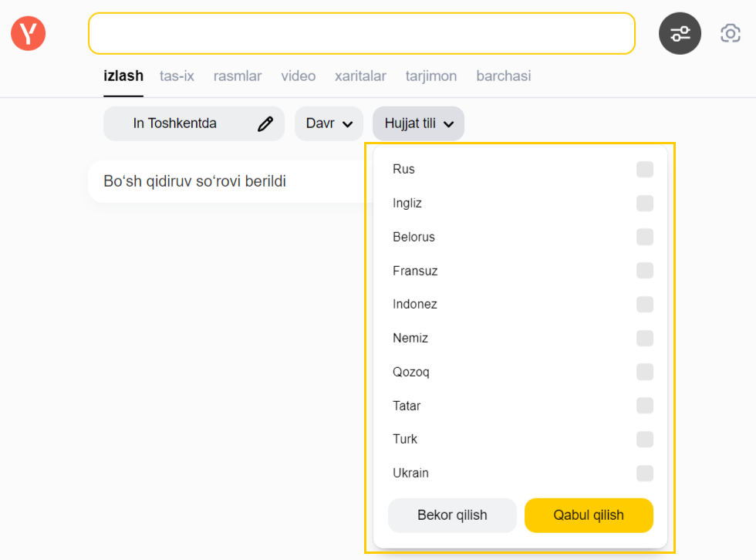Tick the Qozoq language checkbox

click(x=644, y=372)
